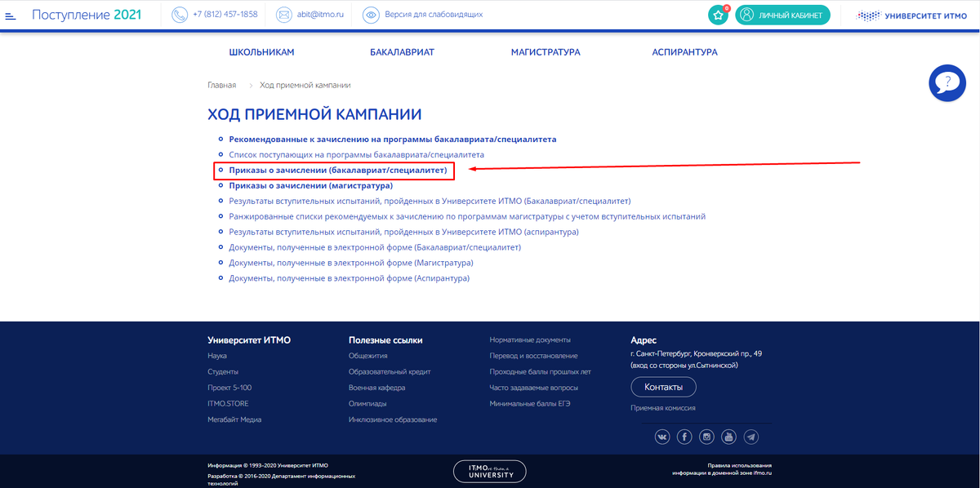Click the Главная breadcrumb link
Screen dimensions: 980x488
click(x=221, y=84)
